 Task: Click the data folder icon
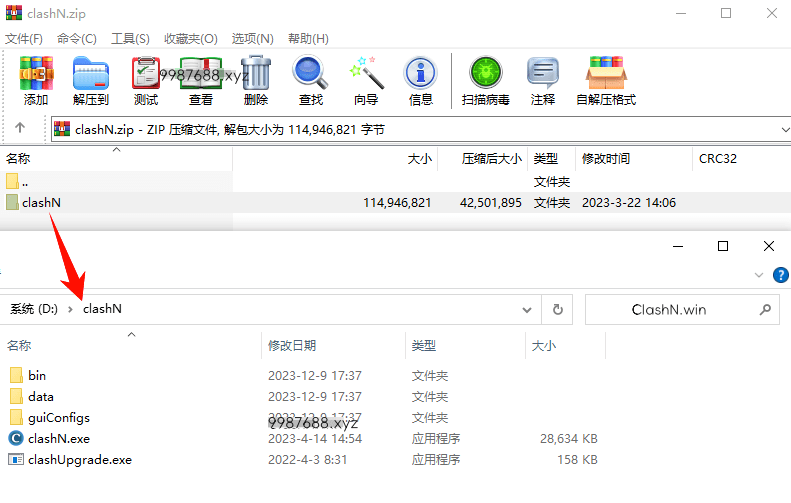(16, 397)
